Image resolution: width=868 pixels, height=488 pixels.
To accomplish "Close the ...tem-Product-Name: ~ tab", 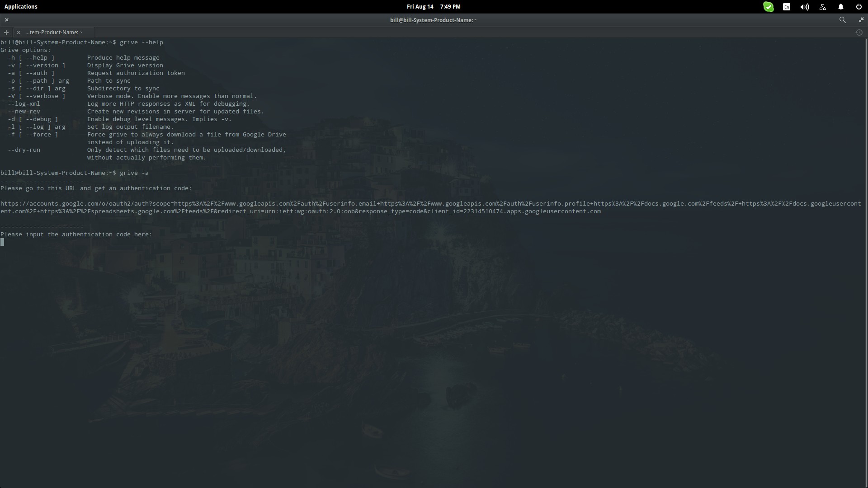I will click(x=18, y=33).
